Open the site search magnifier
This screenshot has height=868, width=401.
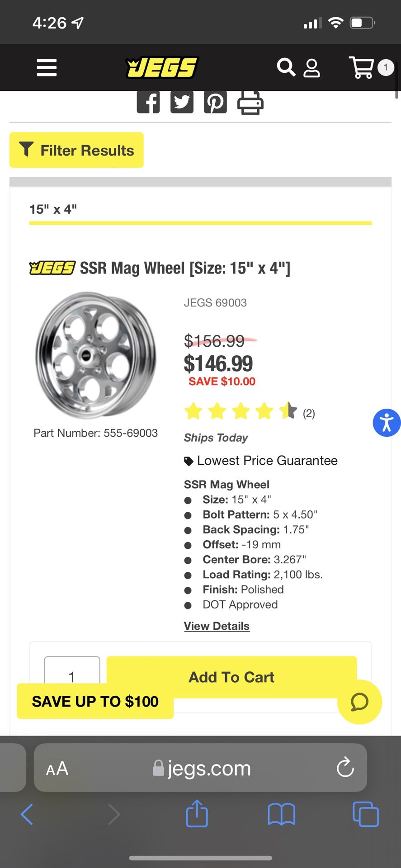click(286, 68)
